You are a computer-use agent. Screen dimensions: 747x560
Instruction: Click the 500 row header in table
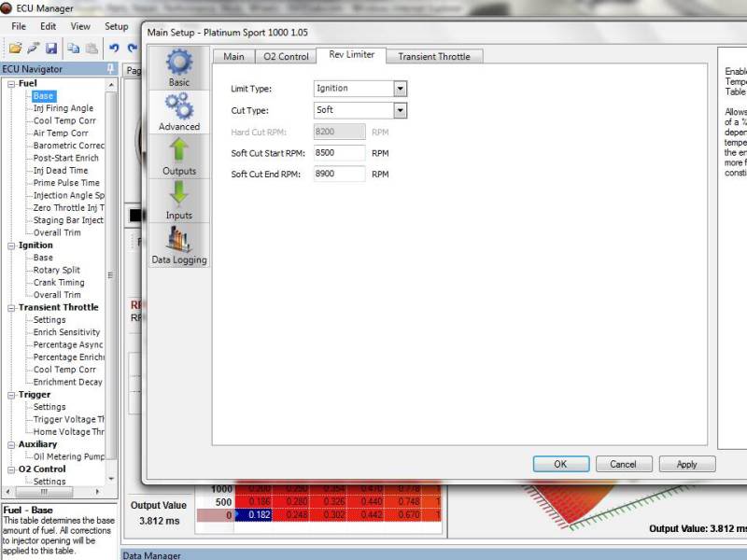[x=215, y=502]
